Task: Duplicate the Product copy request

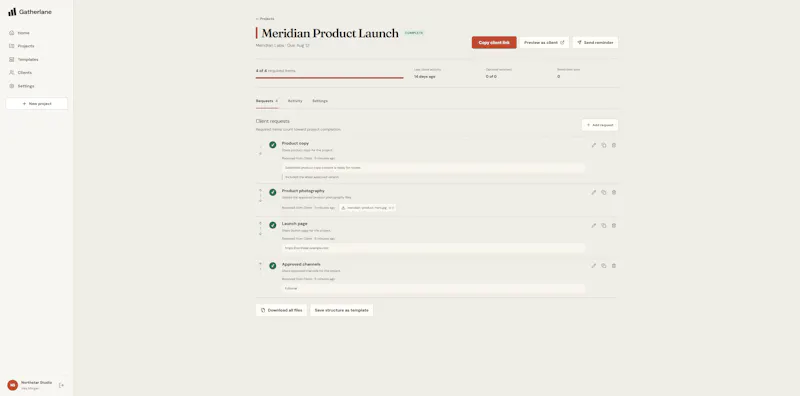Action: tap(604, 145)
